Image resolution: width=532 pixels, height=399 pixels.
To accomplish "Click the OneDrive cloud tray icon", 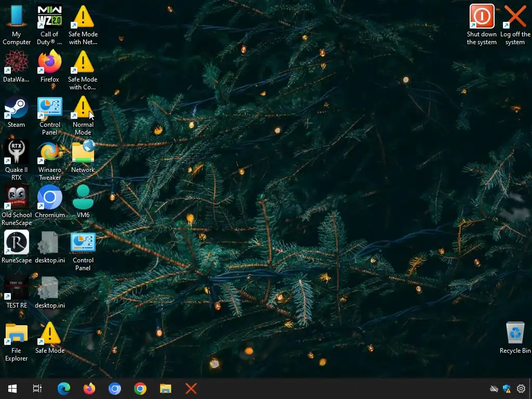I will [x=494, y=389].
